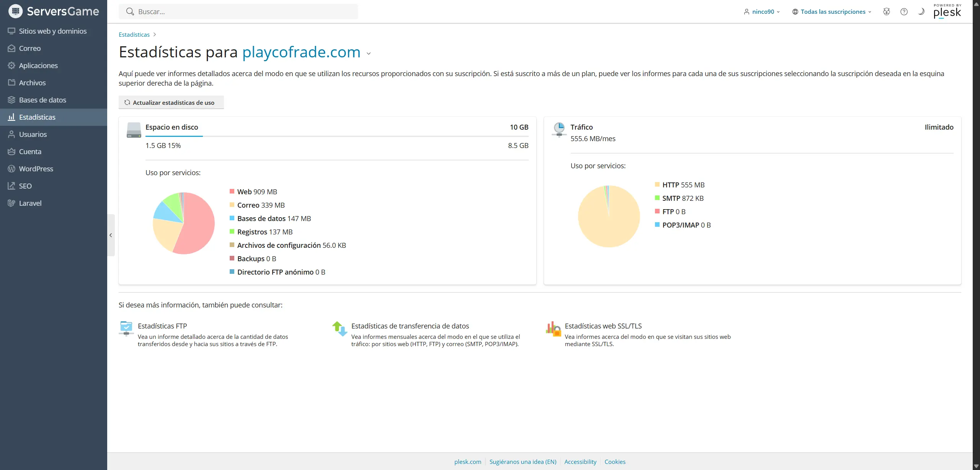Open the Cookies footer link
The width and height of the screenshot is (980, 470).
click(615, 462)
